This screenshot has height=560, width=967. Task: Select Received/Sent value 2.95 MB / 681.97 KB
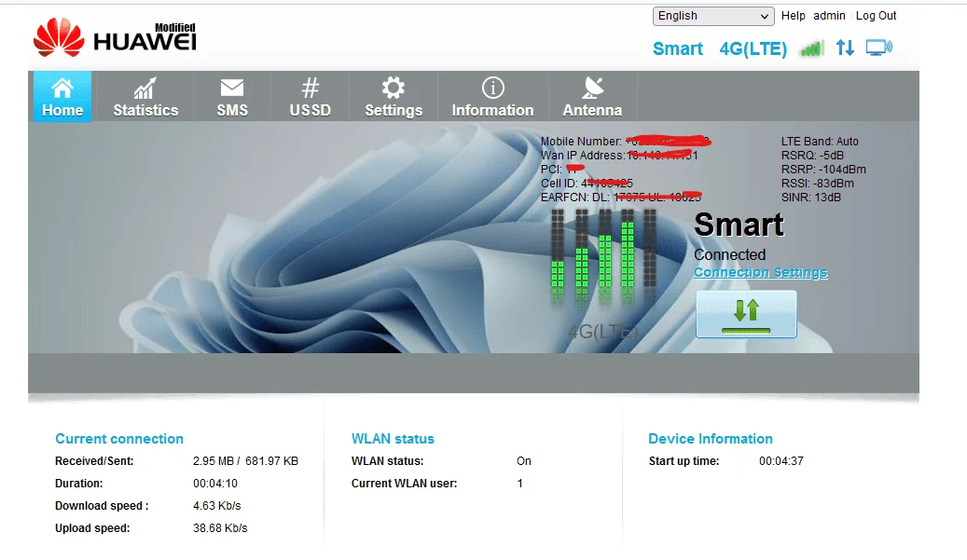[245, 461]
